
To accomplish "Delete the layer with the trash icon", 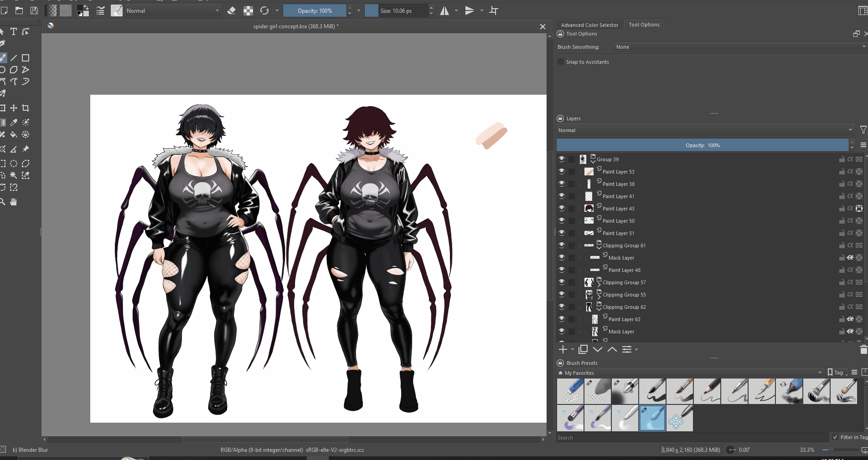I will pyautogui.click(x=863, y=349).
